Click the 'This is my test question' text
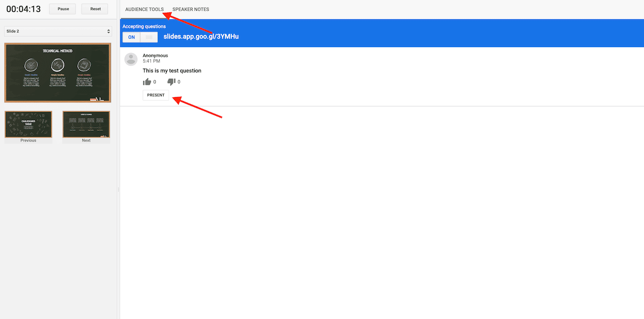 pyautogui.click(x=172, y=70)
